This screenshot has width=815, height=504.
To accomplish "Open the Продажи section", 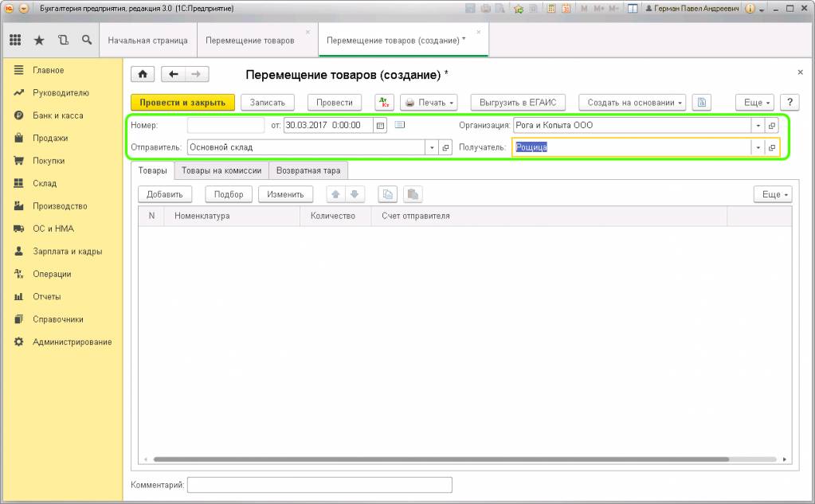I will coord(50,139).
